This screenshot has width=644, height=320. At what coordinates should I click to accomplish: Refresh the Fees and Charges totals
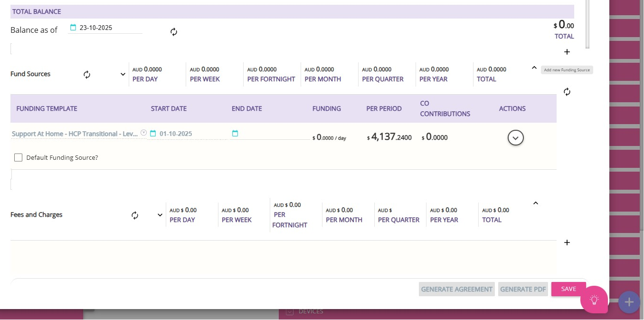click(135, 215)
